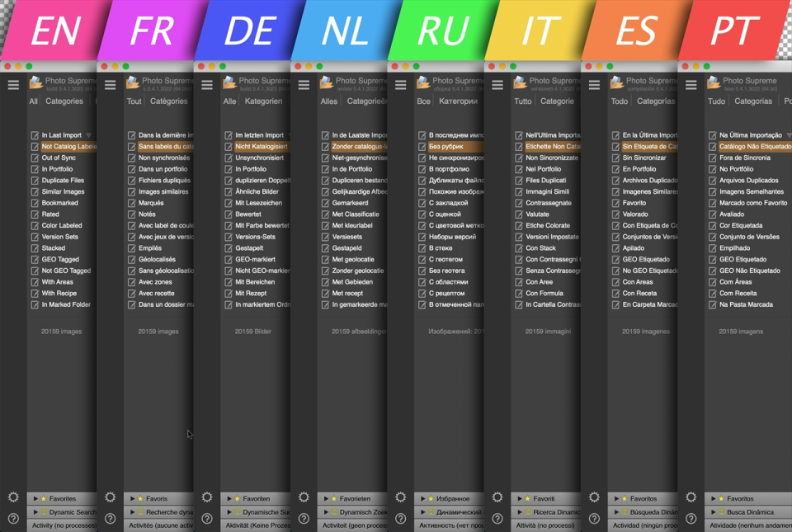Click help question mark in ES window
The height and width of the screenshot is (532, 792).
(594, 518)
